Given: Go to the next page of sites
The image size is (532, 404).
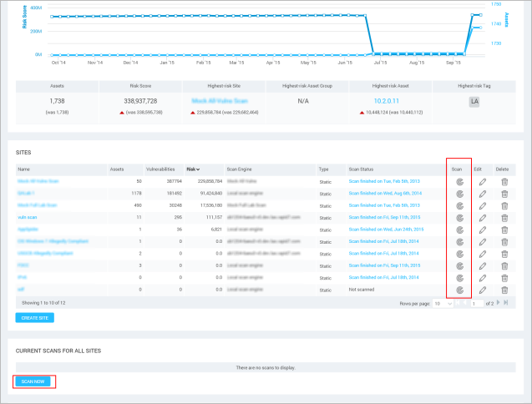Looking at the screenshot, I should pyautogui.click(x=499, y=303).
